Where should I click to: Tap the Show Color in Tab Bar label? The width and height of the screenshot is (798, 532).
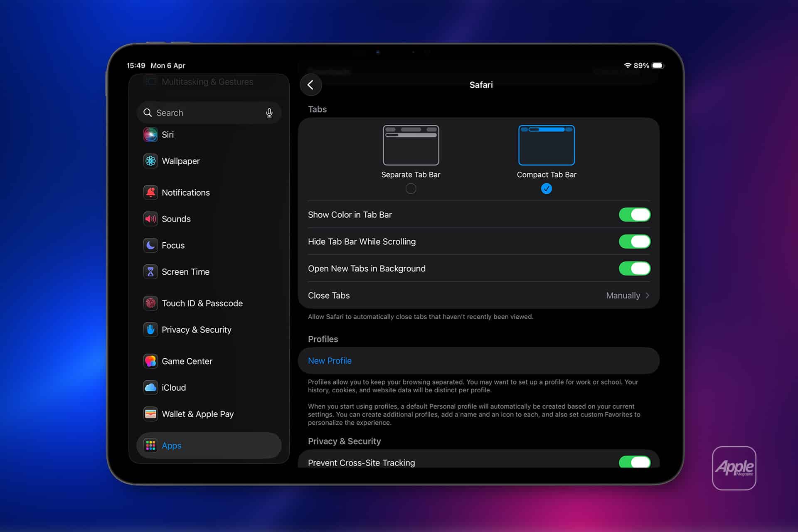[350, 215]
